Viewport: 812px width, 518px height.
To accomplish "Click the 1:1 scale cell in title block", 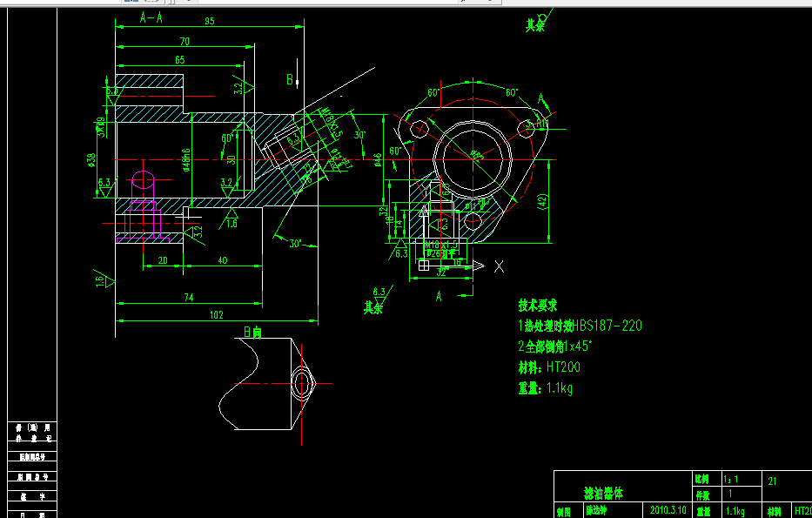I will coord(731,478).
